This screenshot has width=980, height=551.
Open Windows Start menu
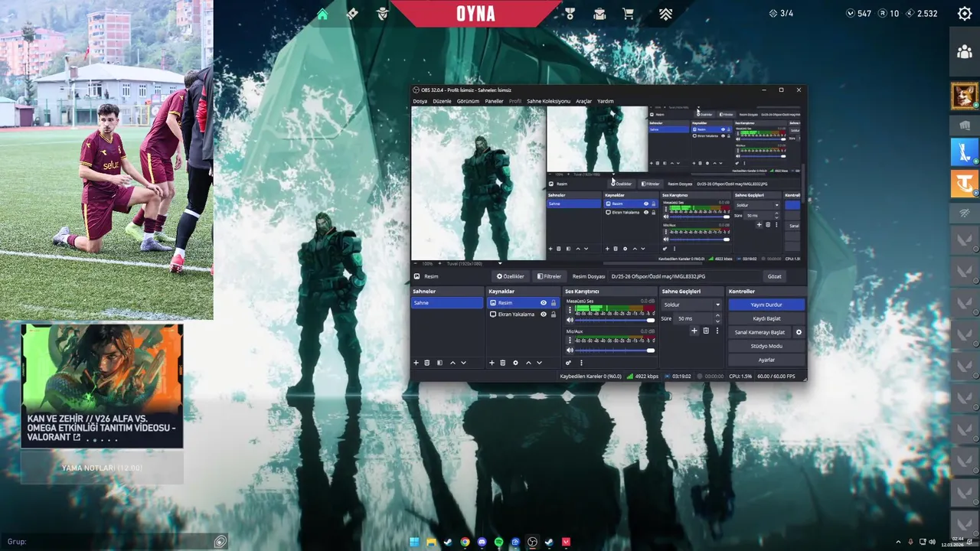(x=414, y=542)
